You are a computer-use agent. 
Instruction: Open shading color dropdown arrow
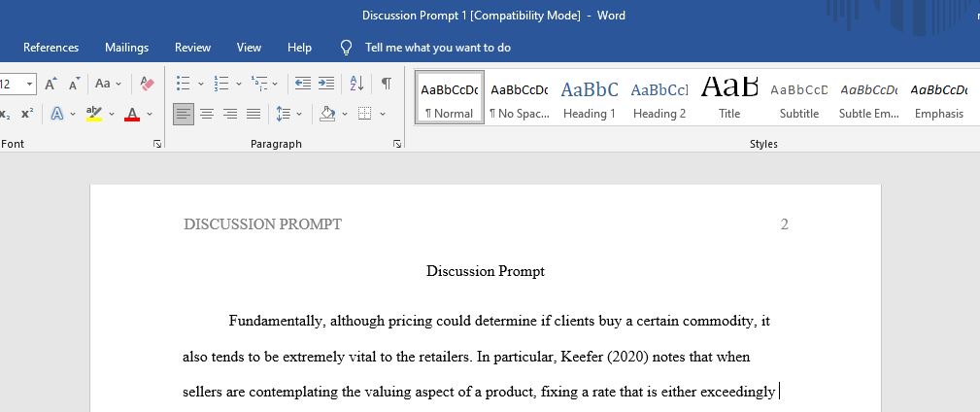345,114
